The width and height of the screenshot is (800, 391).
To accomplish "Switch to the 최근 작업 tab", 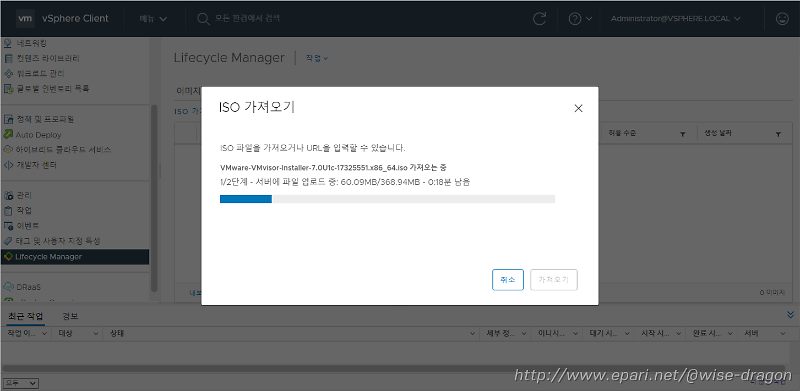I will tap(26, 316).
